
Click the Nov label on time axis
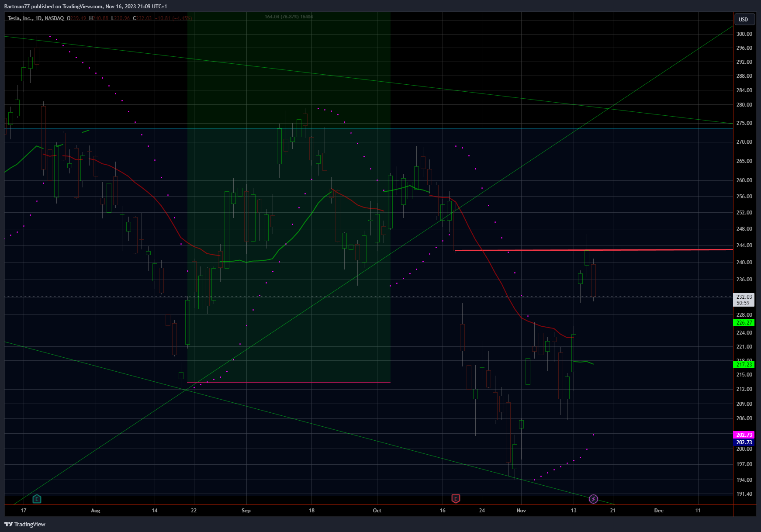pyautogui.click(x=521, y=511)
